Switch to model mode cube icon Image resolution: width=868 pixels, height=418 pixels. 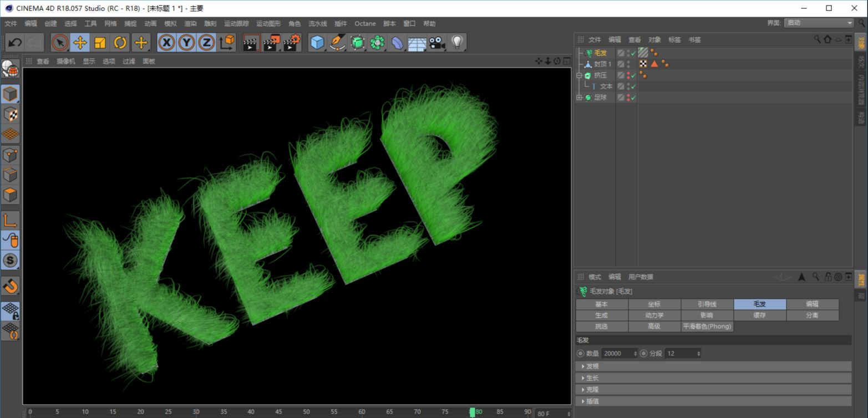[x=11, y=94]
